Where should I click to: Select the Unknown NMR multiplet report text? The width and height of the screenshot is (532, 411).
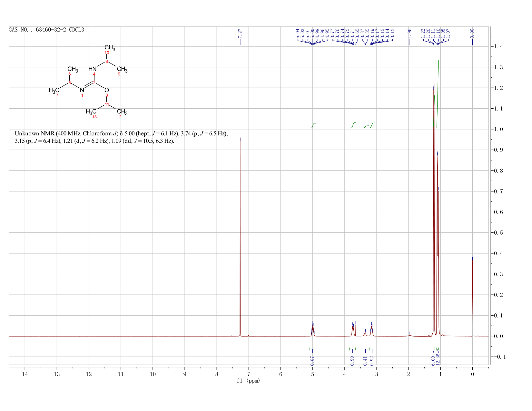[121, 137]
